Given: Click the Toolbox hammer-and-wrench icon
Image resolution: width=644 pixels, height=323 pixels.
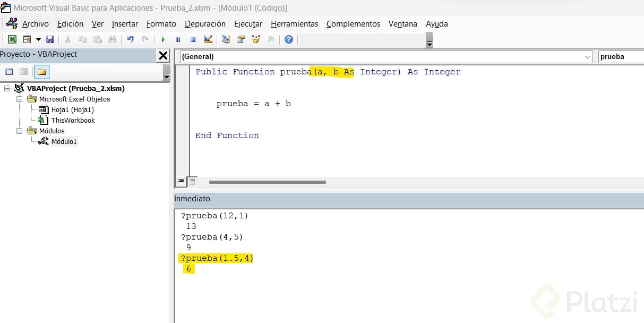Looking at the screenshot, I should coord(271,39).
